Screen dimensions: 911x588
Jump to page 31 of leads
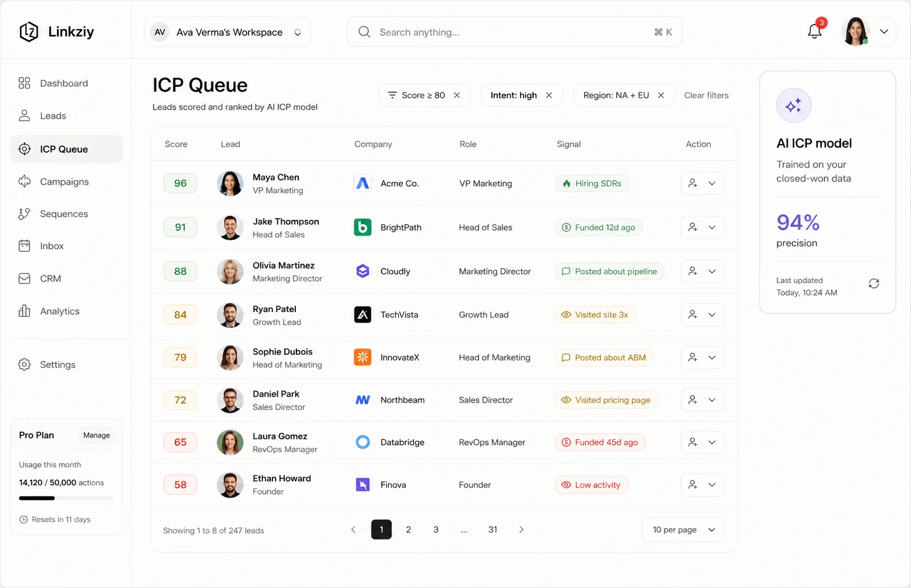pos(493,530)
